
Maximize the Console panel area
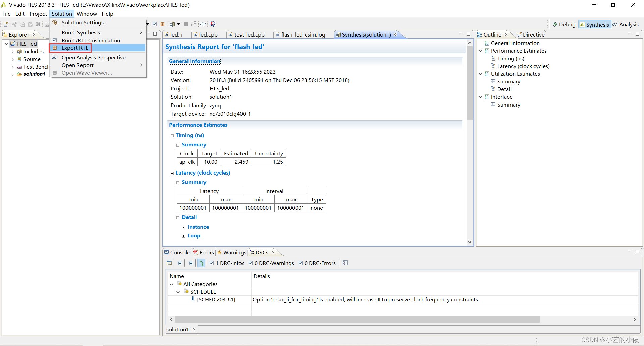click(x=637, y=251)
